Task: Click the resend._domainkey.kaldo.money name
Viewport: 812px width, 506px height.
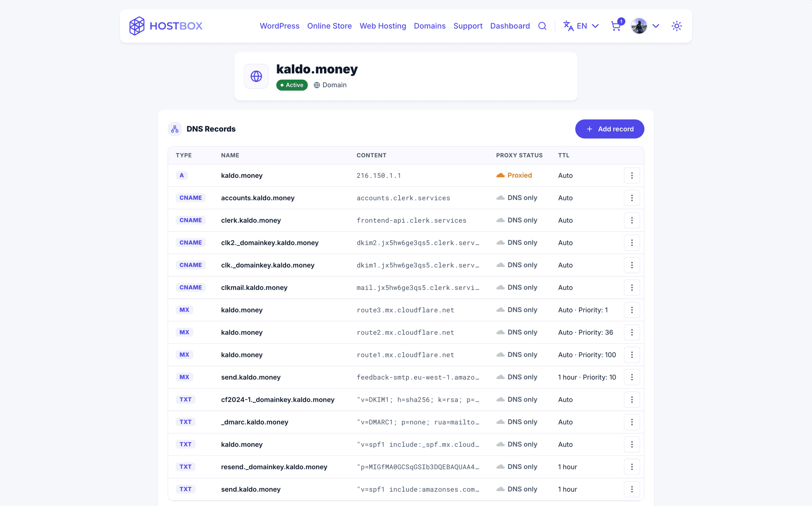Action: coord(274,467)
